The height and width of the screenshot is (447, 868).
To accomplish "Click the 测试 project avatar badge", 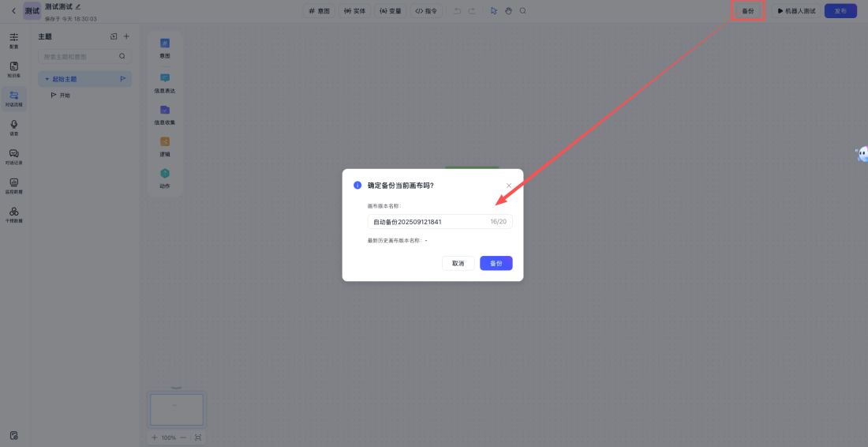I will [x=32, y=11].
